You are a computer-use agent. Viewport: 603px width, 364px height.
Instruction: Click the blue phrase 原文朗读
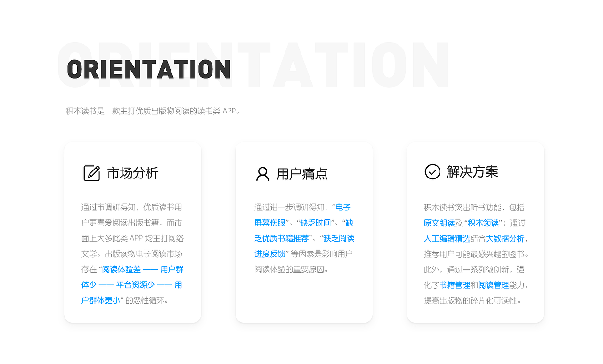(x=439, y=223)
